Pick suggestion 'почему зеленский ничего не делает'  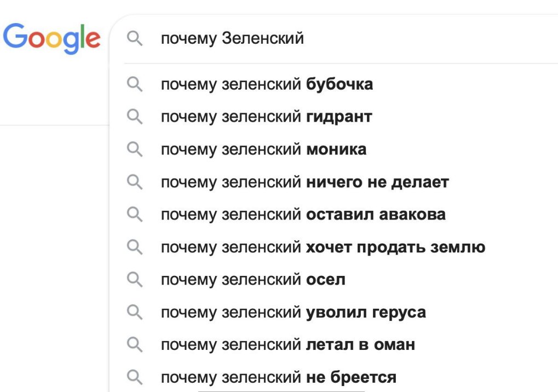(x=304, y=182)
